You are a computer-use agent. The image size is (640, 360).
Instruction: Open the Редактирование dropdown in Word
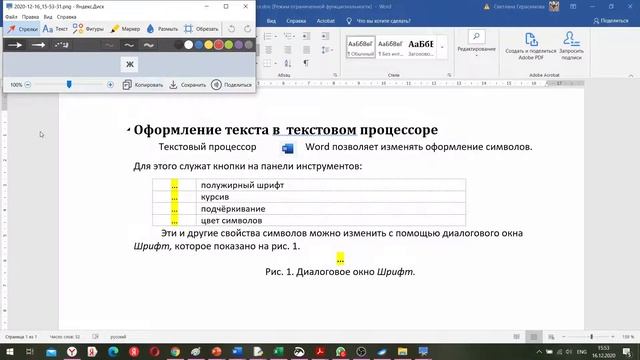pos(476,43)
